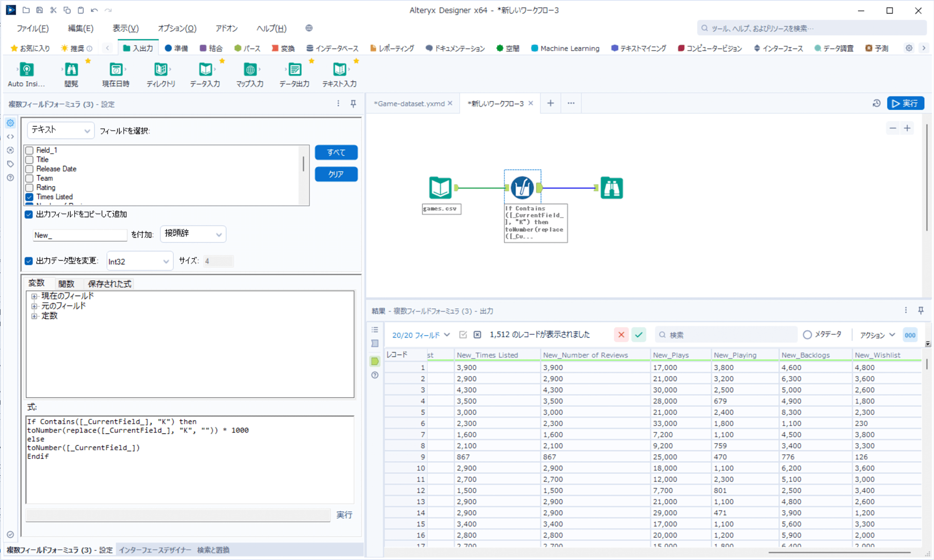Screen dimensions: 934x560
Task: Select the 閲覧 (Browse) tool in palette
Action: (71, 70)
